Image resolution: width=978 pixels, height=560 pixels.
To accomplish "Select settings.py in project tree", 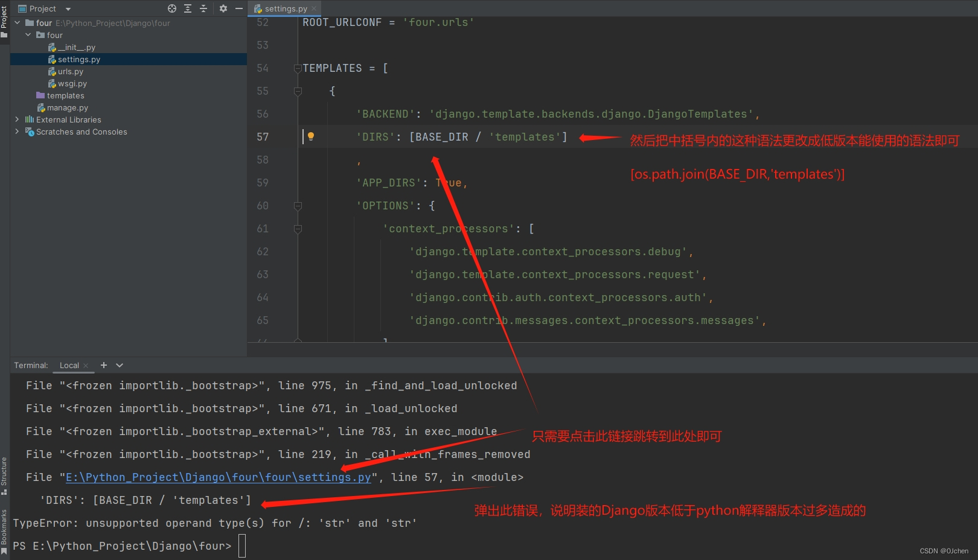I will click(79, 59).
